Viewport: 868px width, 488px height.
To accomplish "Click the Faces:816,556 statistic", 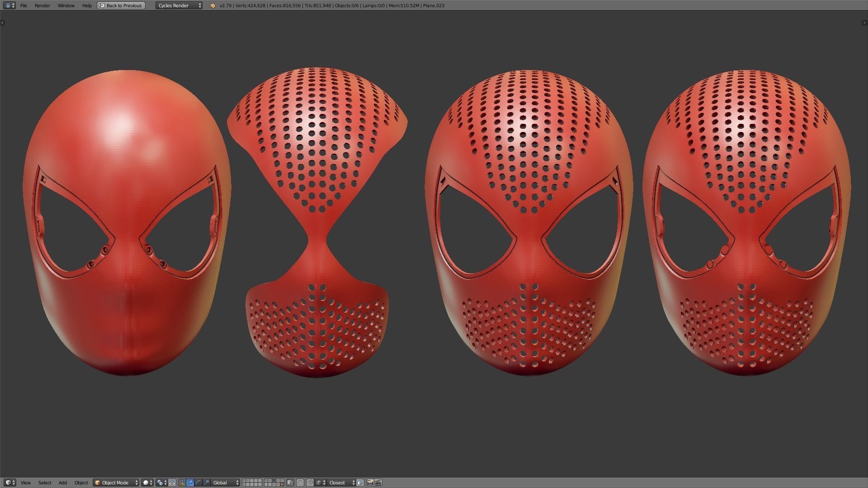I will [x=285, y=5].
